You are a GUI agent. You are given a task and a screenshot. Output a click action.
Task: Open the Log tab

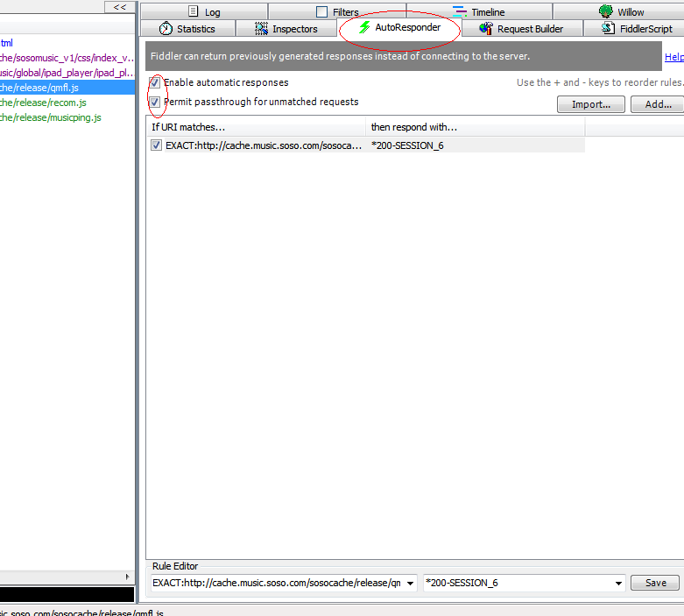pos(204,11)
